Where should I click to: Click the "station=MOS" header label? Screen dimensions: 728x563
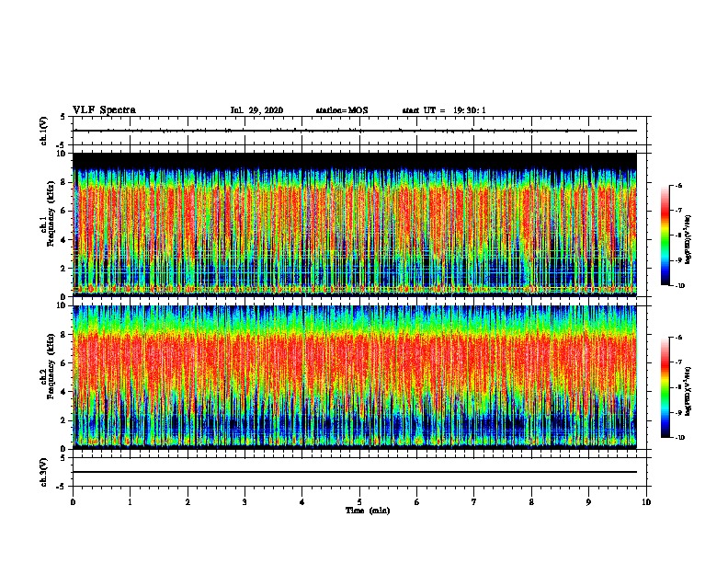pyautogui.click(x=342, y=110)
